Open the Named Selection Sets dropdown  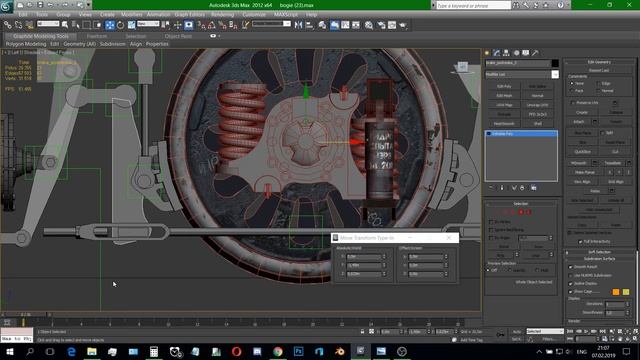(271, 24)
